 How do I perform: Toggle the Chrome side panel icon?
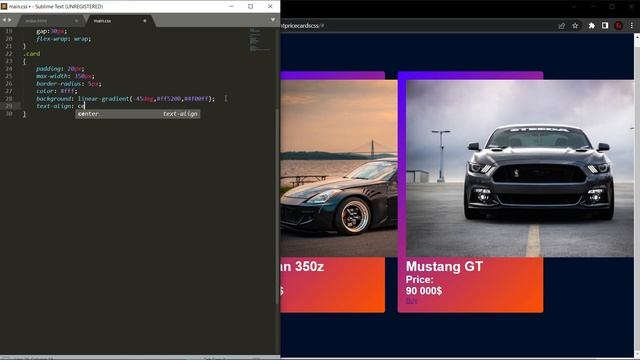point(605,26)
